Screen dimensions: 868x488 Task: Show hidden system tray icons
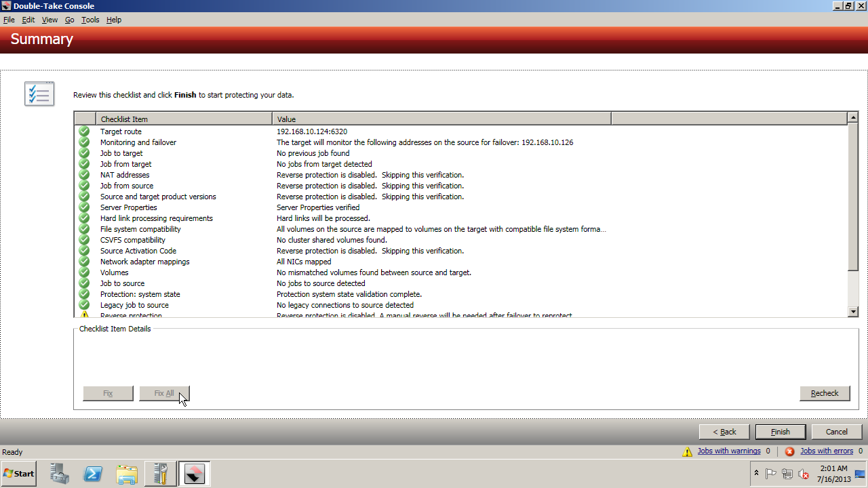coord(756,474)
